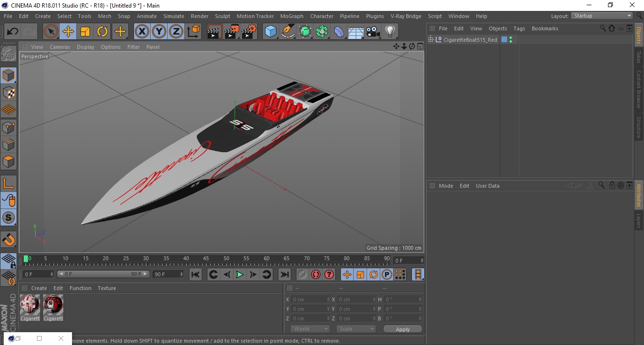Select the Live Selection tool
Viewport: 644px width, 345px height.
51,32
